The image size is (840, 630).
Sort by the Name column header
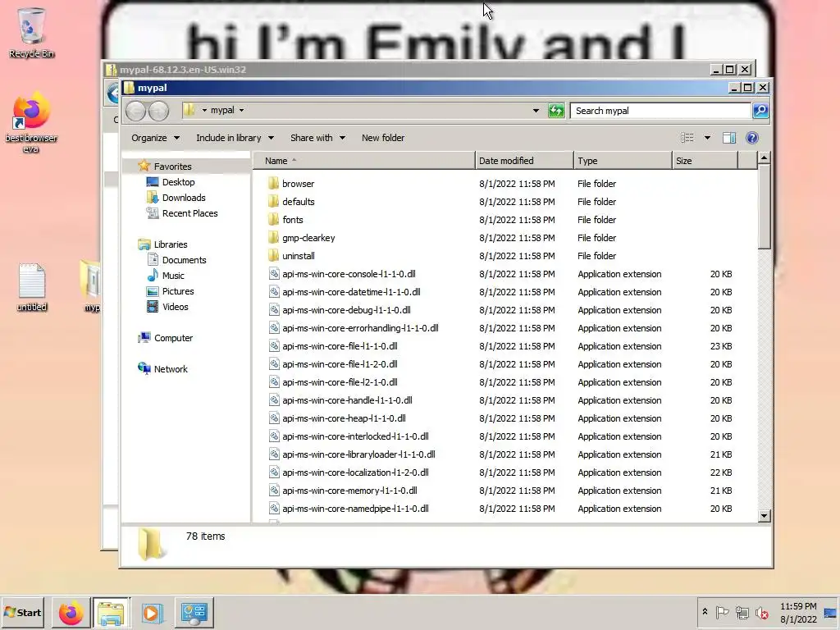[x=363, y=161]
